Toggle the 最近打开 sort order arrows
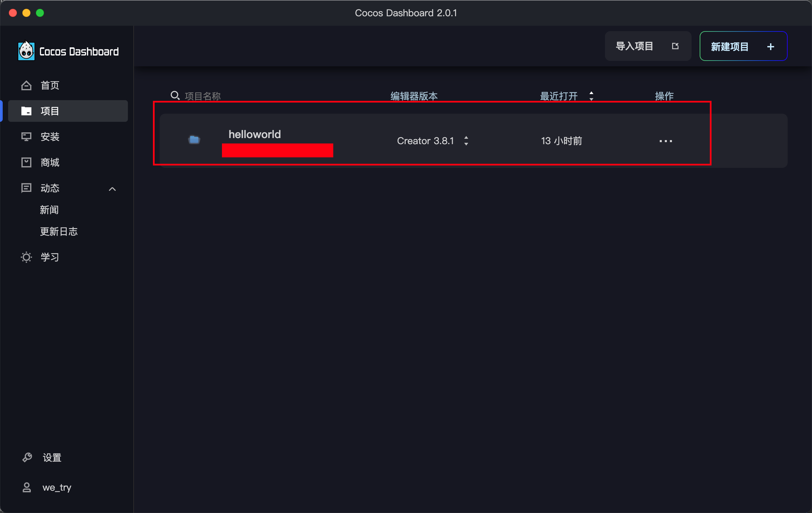Screen dimensions: 812x513 click(591, 96)
